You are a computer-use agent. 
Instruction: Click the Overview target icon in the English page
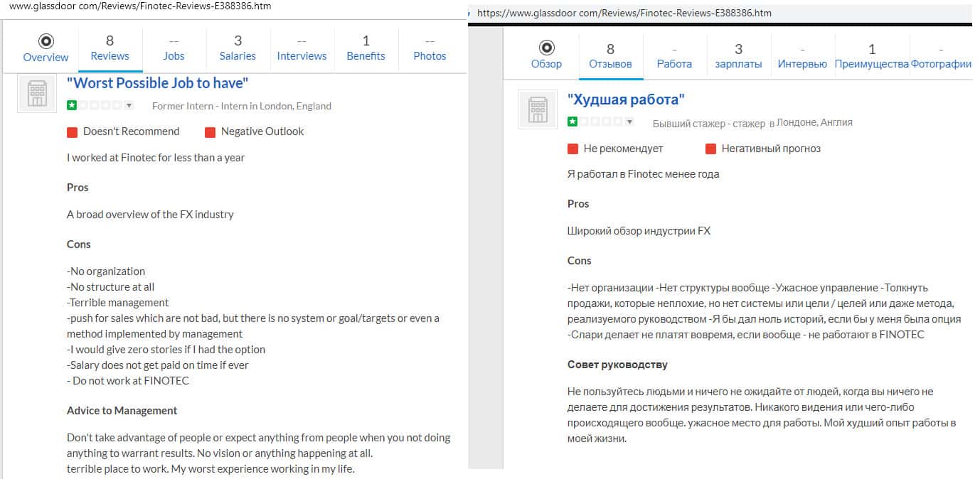point(46,41)
